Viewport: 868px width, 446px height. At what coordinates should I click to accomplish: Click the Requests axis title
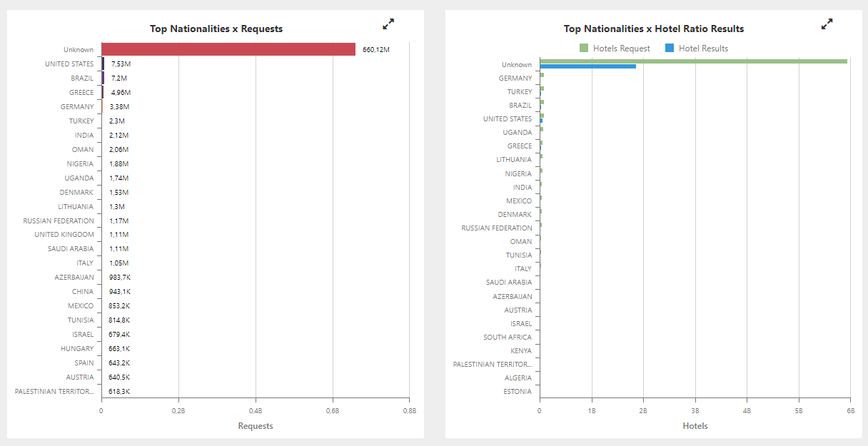(256, 425)
